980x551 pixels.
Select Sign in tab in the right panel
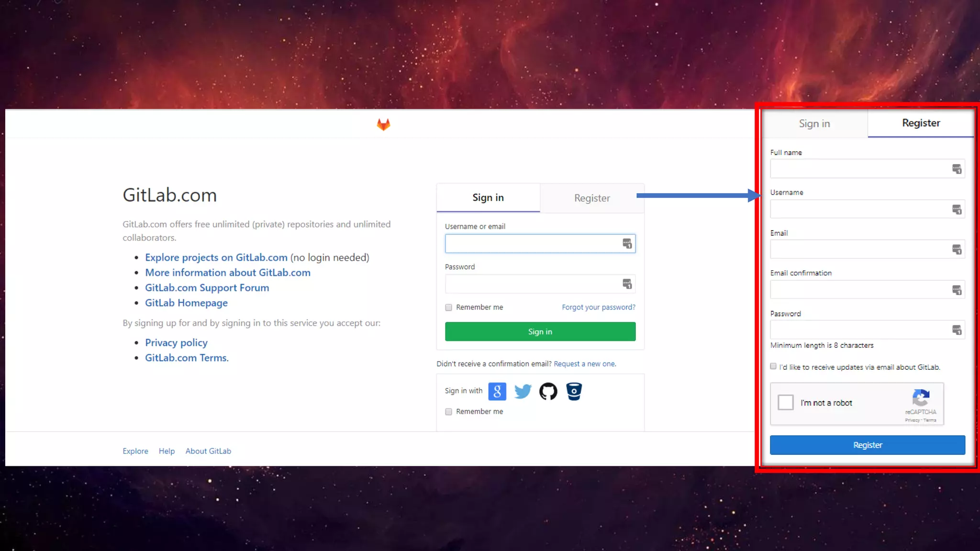tap(814, 123)
